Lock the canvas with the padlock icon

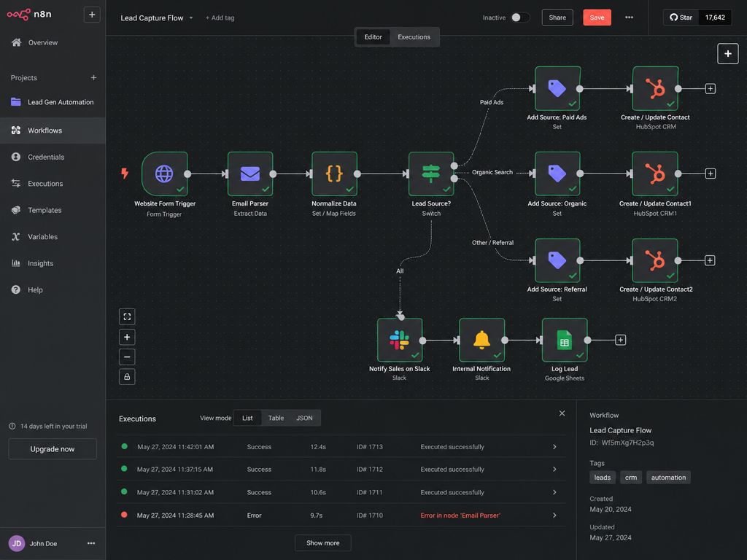click(x=127, y=377)
